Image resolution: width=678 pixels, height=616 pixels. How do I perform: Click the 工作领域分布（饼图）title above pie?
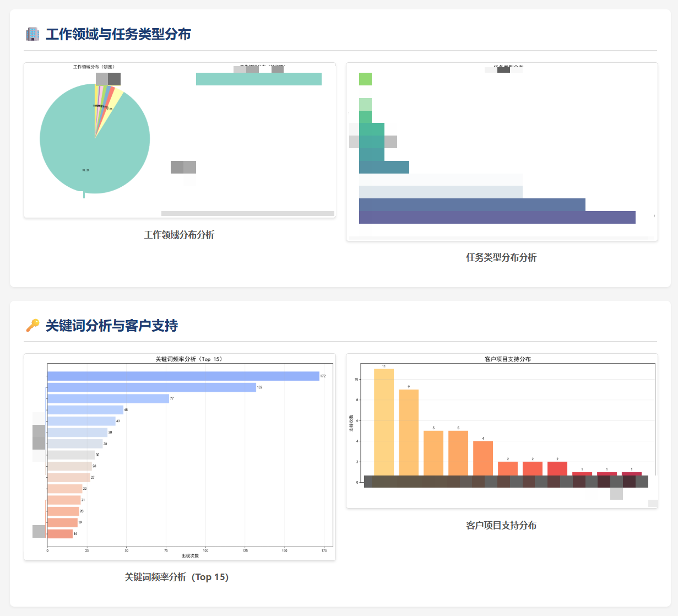point(94,67)
